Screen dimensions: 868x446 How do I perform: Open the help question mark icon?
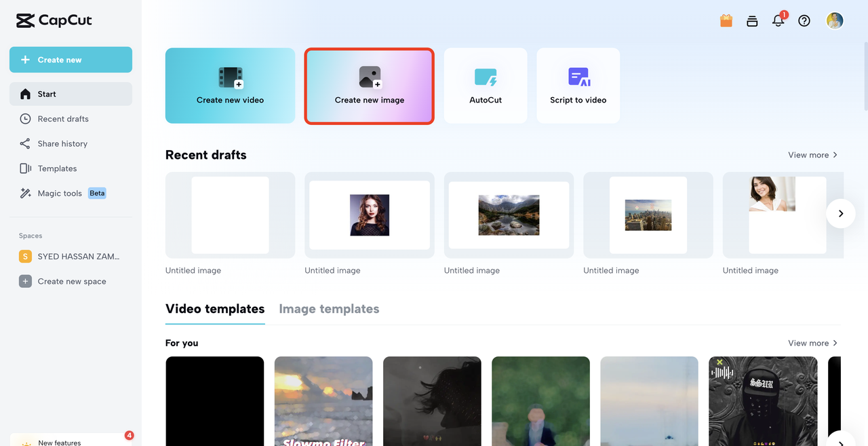pos(804,21)
